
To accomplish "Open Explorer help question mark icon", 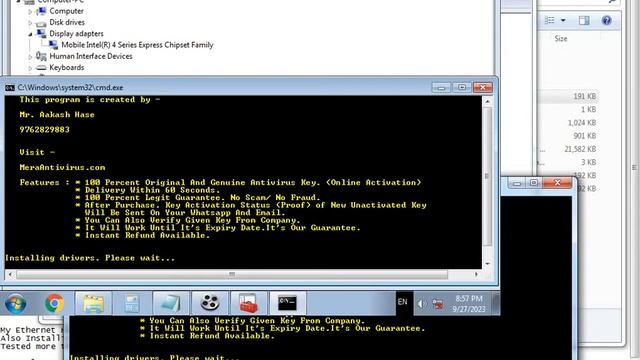I will click(x=607, y=20).
